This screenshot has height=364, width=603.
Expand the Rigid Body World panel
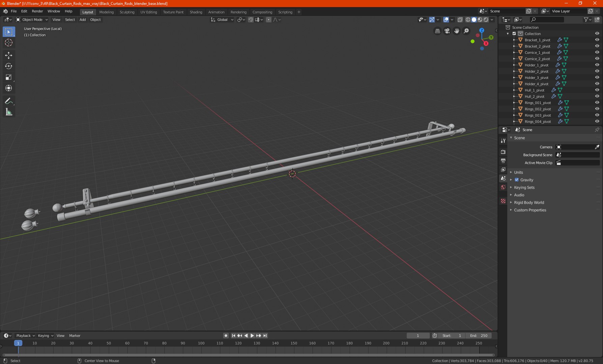pyautogui.click(x=529, y=203)
